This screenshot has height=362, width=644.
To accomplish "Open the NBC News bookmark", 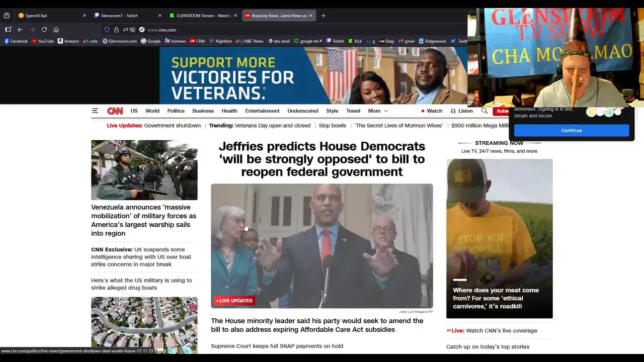I will tap(250, 41).
